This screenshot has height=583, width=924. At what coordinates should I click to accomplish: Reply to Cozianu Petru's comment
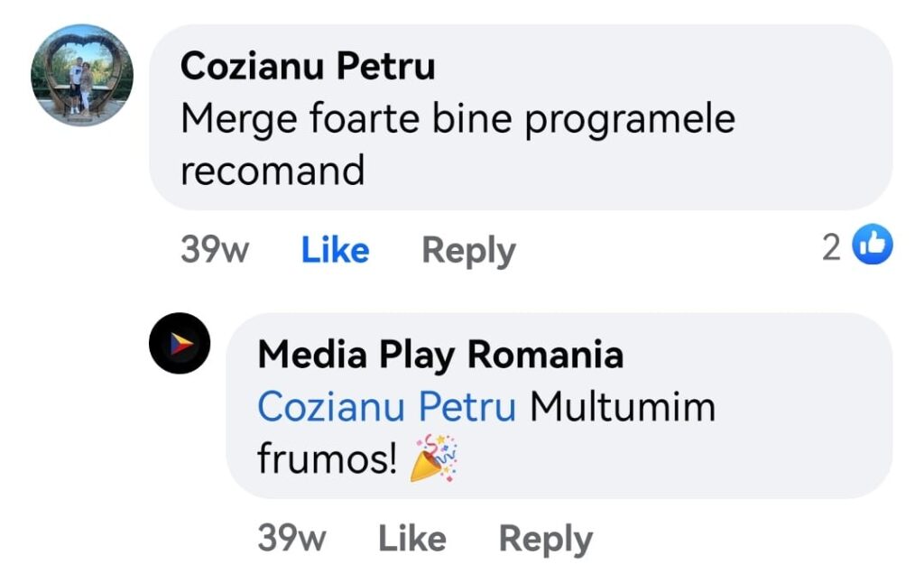click(x=469, y=251)
